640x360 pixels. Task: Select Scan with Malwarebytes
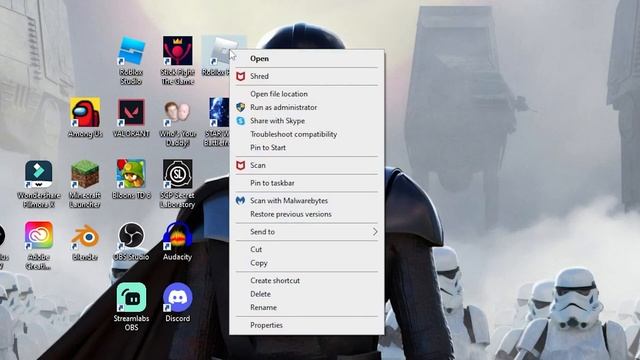coord(307,201)
